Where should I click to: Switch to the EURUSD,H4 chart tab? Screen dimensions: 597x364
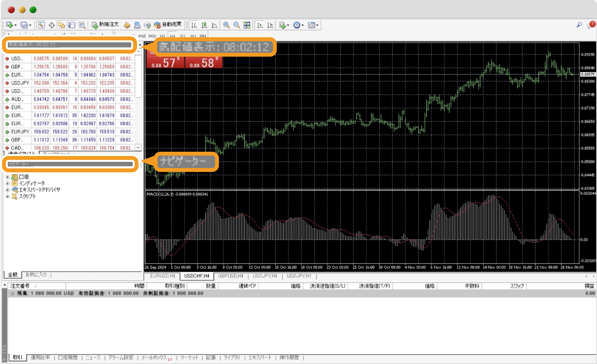(163, 276)
